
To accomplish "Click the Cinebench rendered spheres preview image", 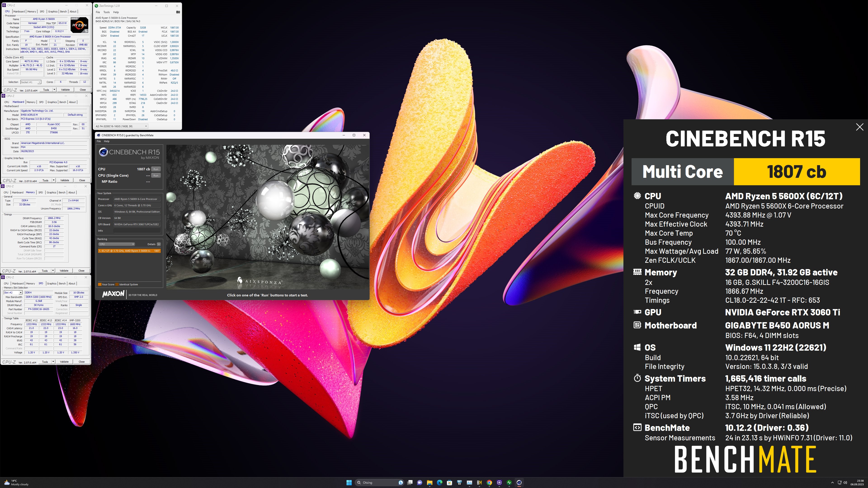I will pyautogui.click(x=267, y=217).
